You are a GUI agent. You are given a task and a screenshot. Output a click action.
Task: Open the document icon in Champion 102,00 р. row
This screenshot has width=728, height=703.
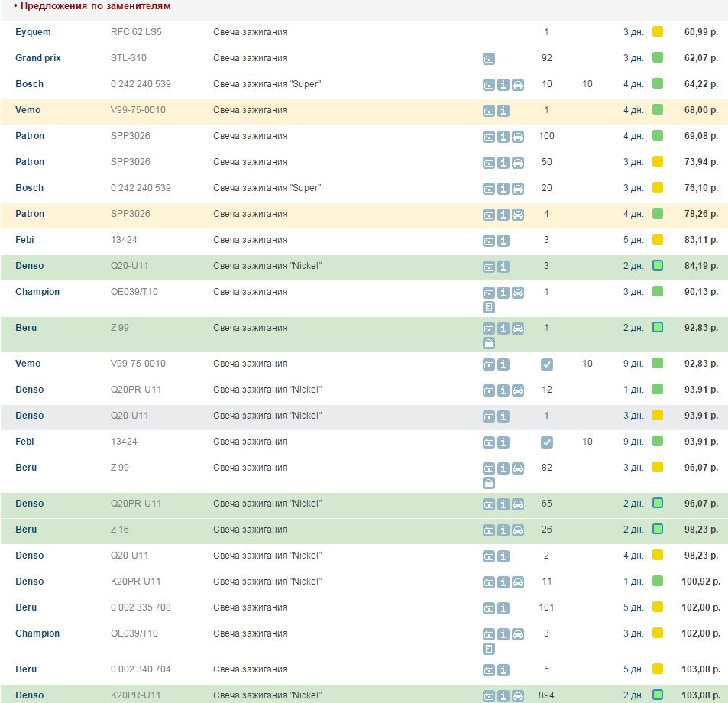tap(488, 649)
